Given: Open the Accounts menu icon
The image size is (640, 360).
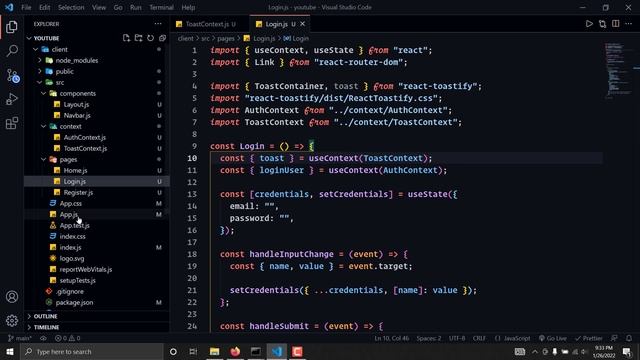Looking at the screenshot, I should pyautogui.click(x=12, y=297).
